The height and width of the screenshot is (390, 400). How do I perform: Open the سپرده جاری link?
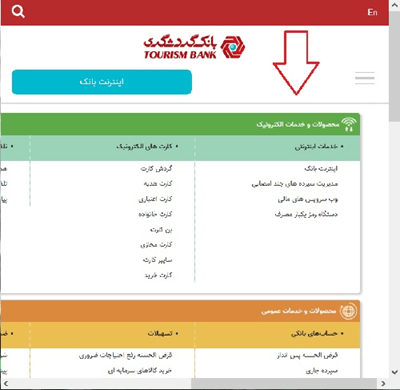[322, 371]
